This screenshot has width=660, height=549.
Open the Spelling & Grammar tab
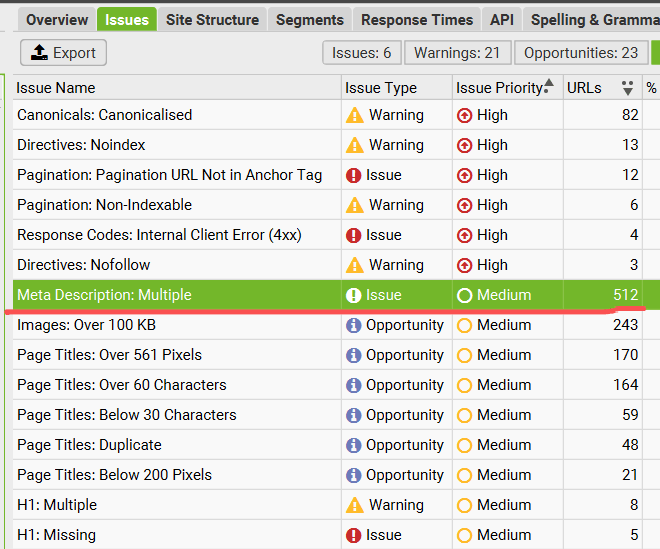click(x=591, y=20)
